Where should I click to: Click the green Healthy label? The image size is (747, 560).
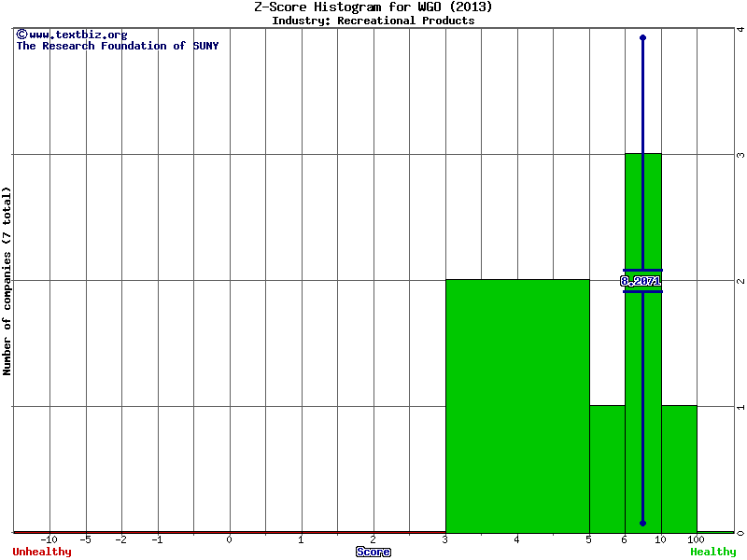click(712, 552)
